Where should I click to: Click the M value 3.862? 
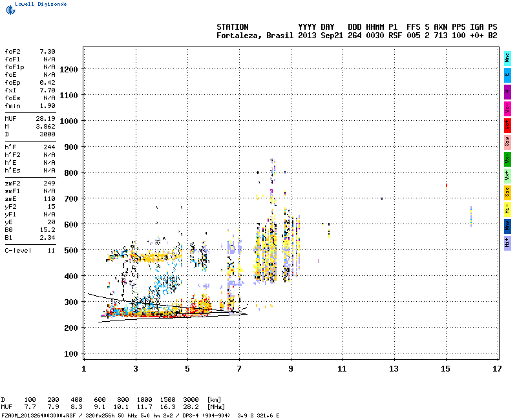(45, 127)
